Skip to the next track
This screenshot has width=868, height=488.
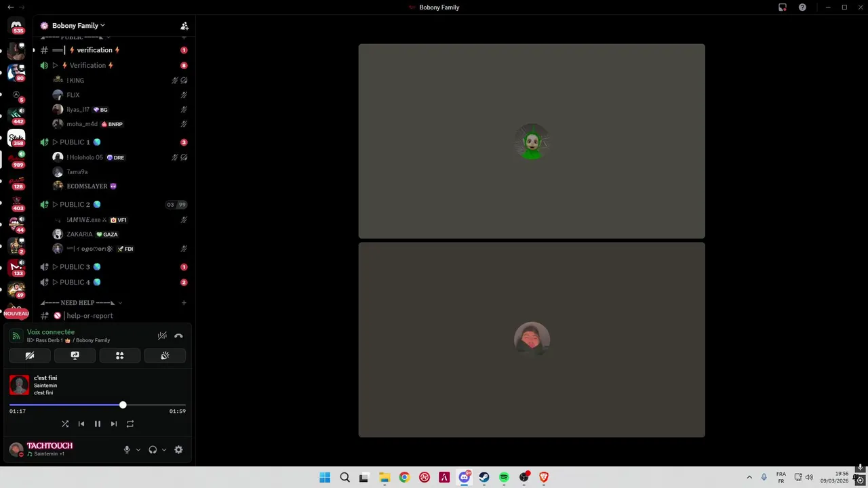tap(114, 424)
